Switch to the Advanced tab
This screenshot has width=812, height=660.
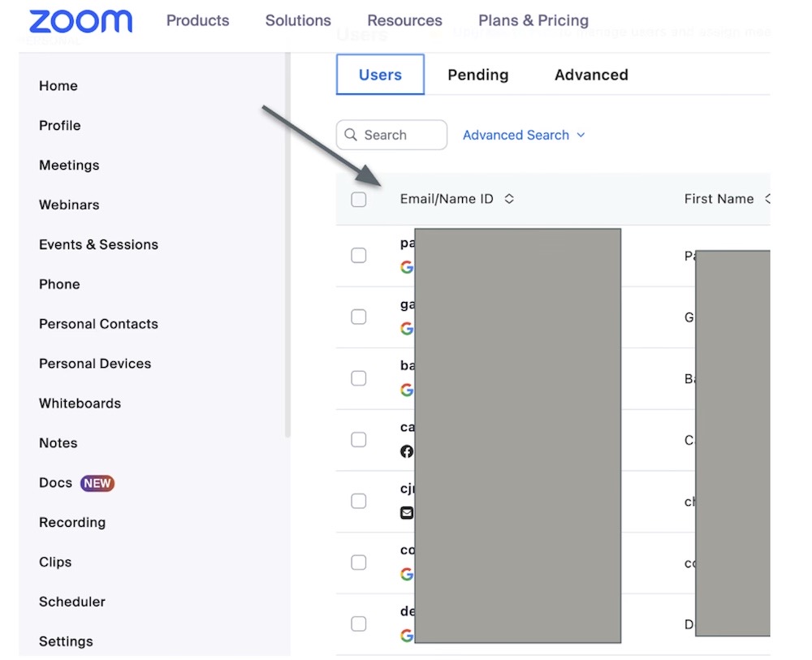click(x=591, y=75)
